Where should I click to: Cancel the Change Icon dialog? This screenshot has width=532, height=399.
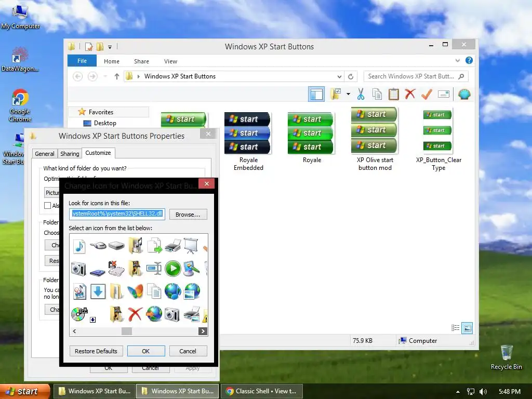188,351
